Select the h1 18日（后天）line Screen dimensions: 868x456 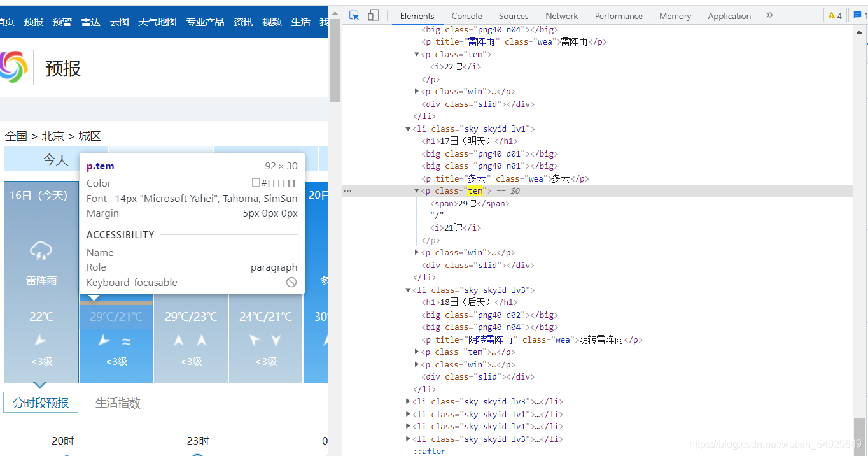point(470,303)
